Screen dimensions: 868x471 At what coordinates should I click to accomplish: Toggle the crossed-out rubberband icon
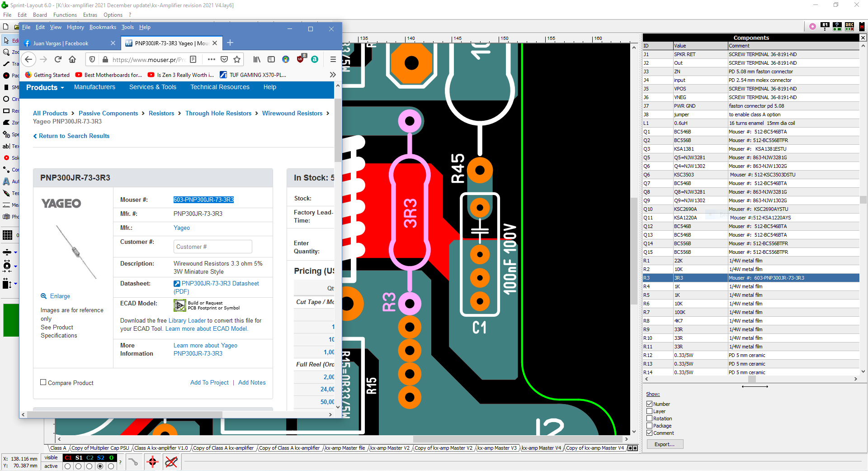[x=171, y=462]
